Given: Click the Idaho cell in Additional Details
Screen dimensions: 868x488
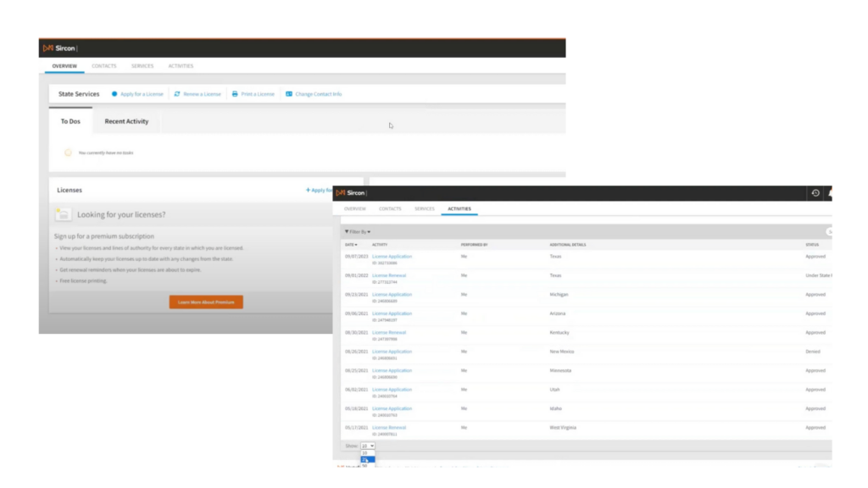Looking at the screenshot, I should [x=556, y=408].
